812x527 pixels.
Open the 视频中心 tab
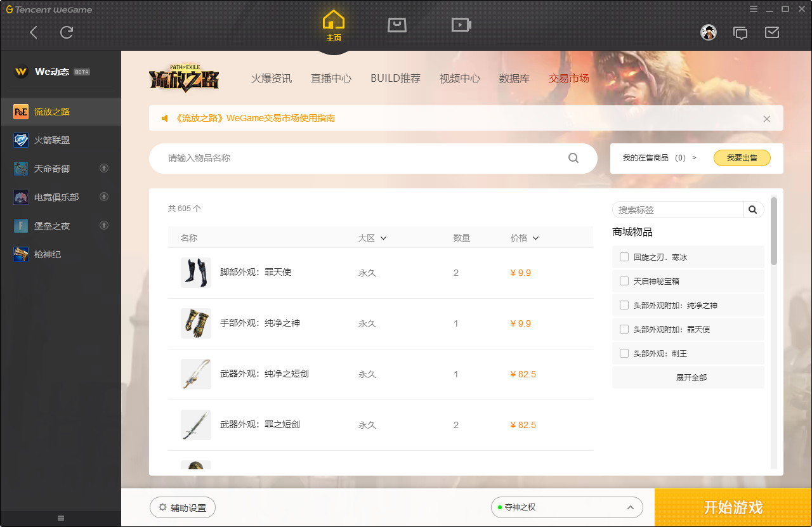pyautogui.click(x=460, y=79)
